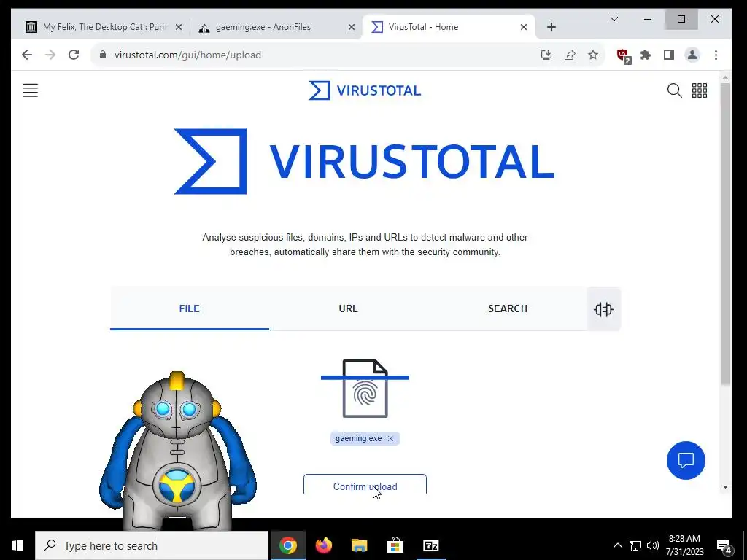This screenshot has height=560, width=747.
Task: Open the Chrome profile avatar
Action: tap(692, 55)
